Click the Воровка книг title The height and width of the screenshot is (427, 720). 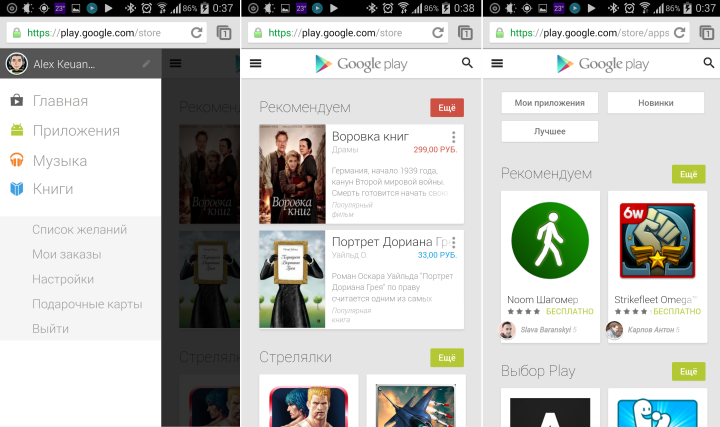click(x=370, y=136)
